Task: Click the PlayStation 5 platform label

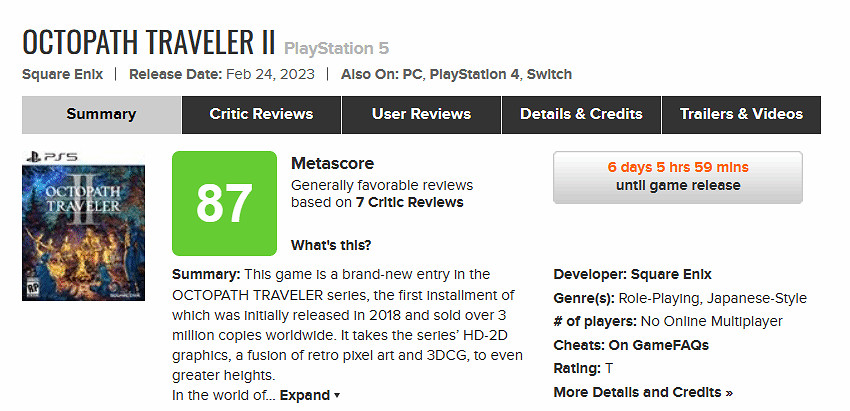Action: (336, 48)
